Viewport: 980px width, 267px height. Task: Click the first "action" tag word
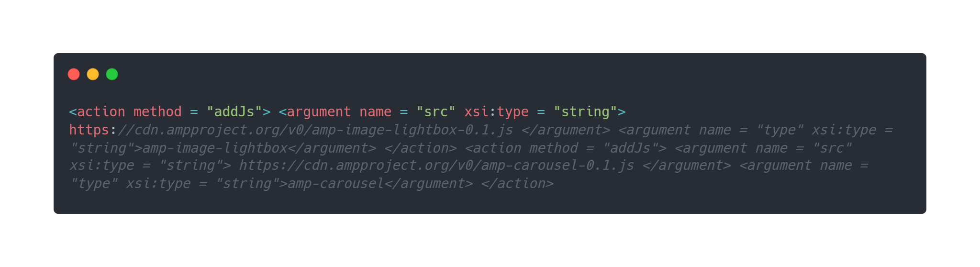coord(101,112)
